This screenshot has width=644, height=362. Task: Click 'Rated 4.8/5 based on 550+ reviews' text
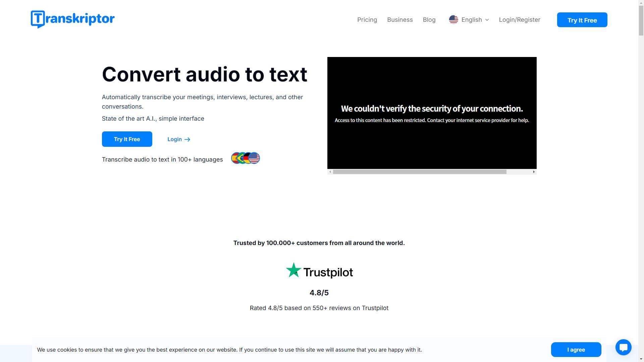coord(319,308)
